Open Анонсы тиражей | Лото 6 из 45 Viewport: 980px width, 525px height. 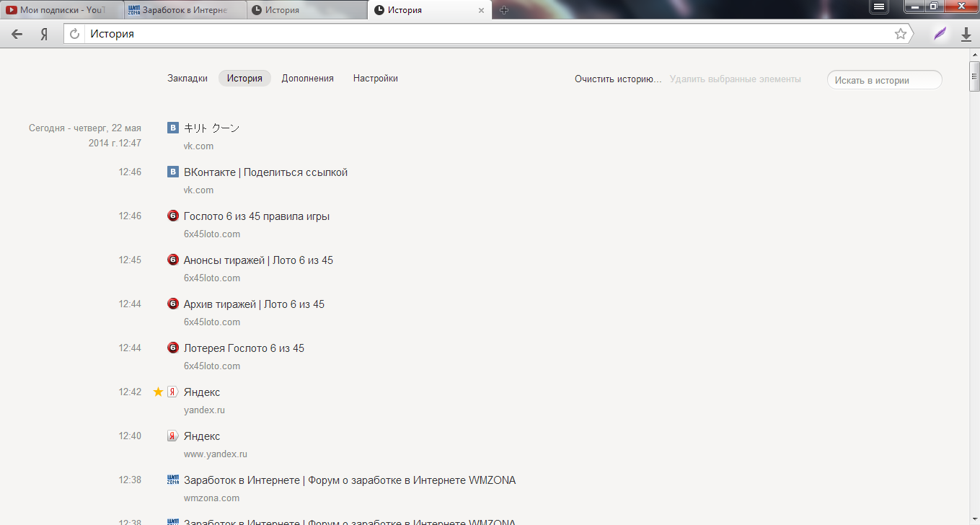tap(259, 260)
